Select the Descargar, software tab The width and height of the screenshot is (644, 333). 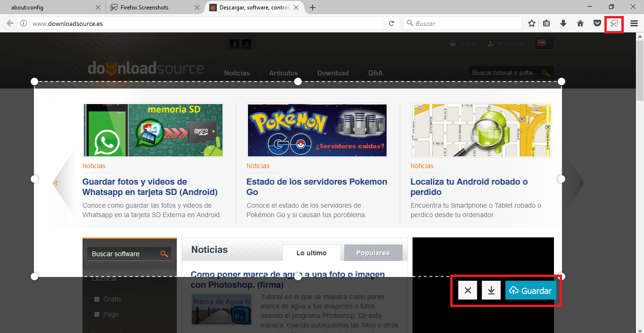(254, 8)
